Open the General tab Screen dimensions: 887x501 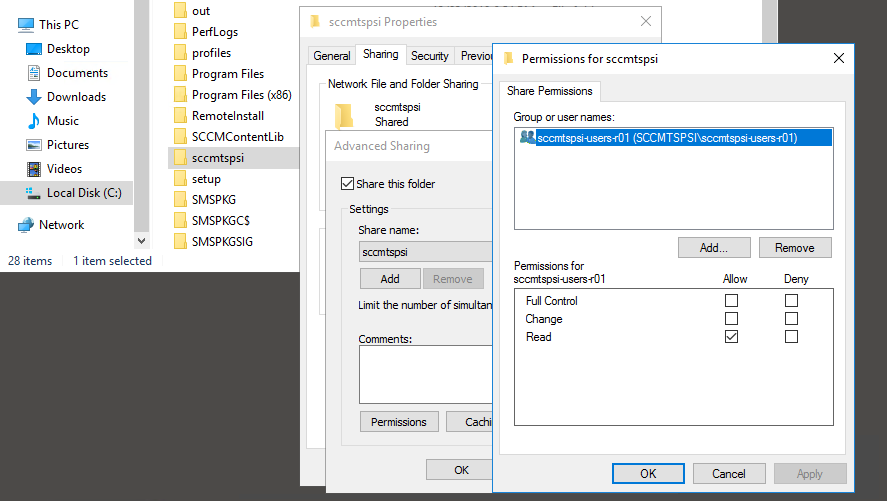[x=331, y=56]
